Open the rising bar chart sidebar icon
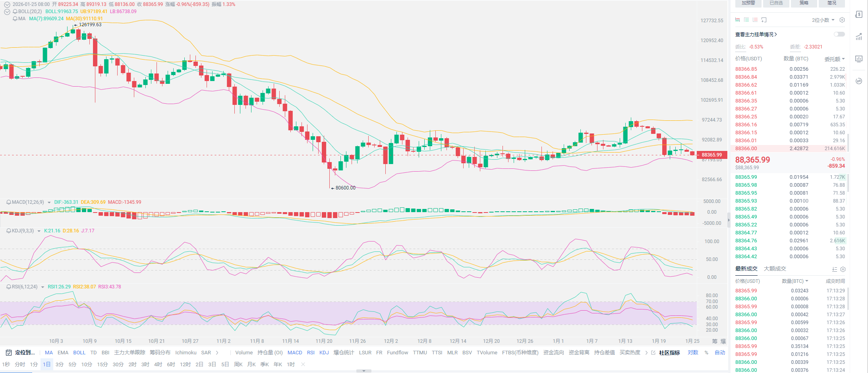868x373 pixels. click(859, 37)
